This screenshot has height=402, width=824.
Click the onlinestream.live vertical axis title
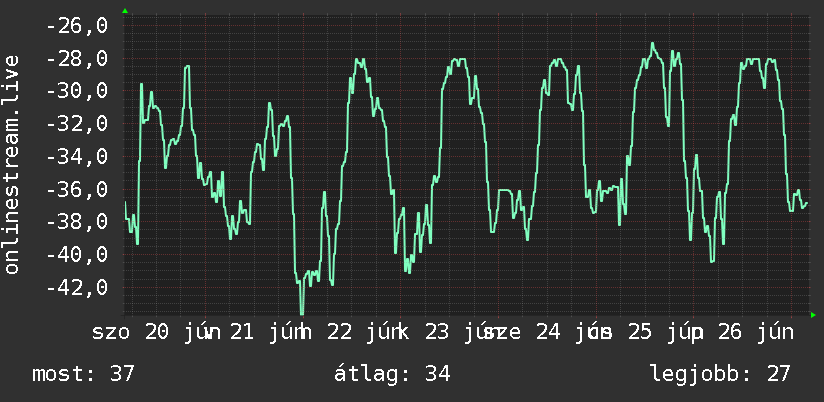click(11, 164)
